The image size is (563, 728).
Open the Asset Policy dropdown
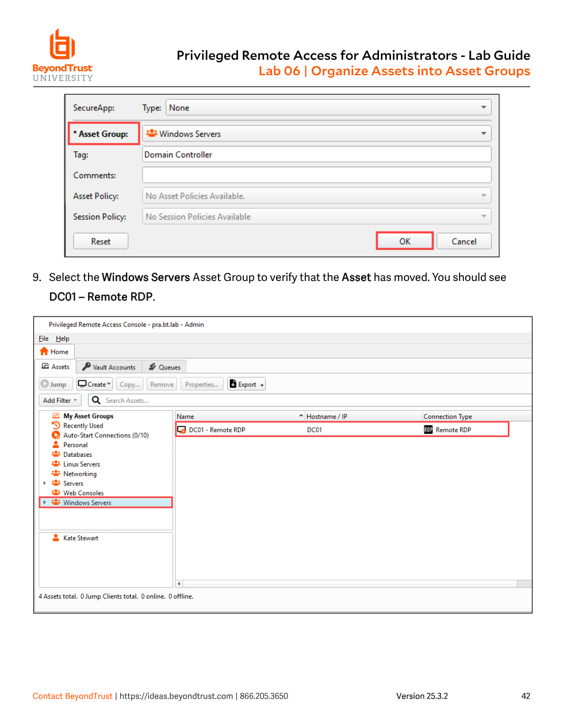point(317,196)
